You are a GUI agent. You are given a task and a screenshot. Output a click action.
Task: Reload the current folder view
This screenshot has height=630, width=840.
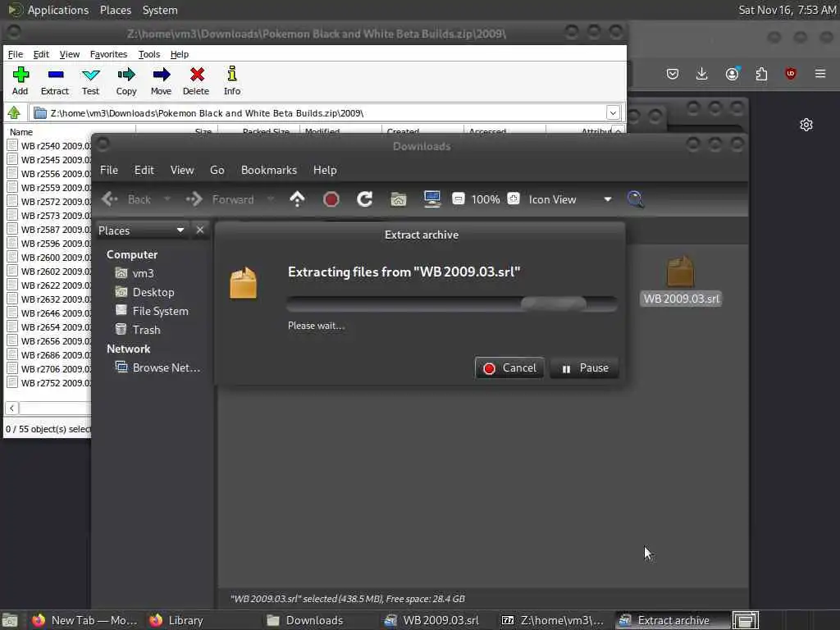[365, 199]
